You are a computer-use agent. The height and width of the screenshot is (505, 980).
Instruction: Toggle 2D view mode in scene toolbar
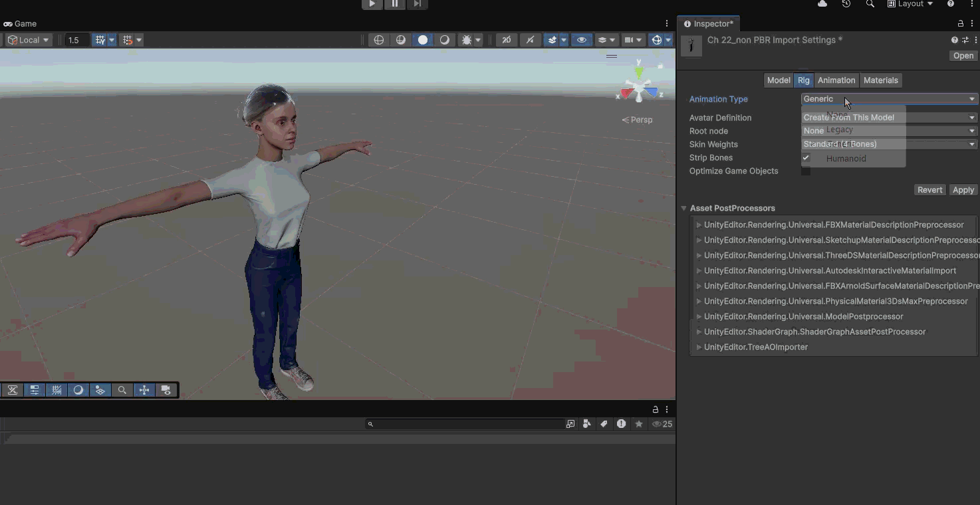click(x=507, y=40)
